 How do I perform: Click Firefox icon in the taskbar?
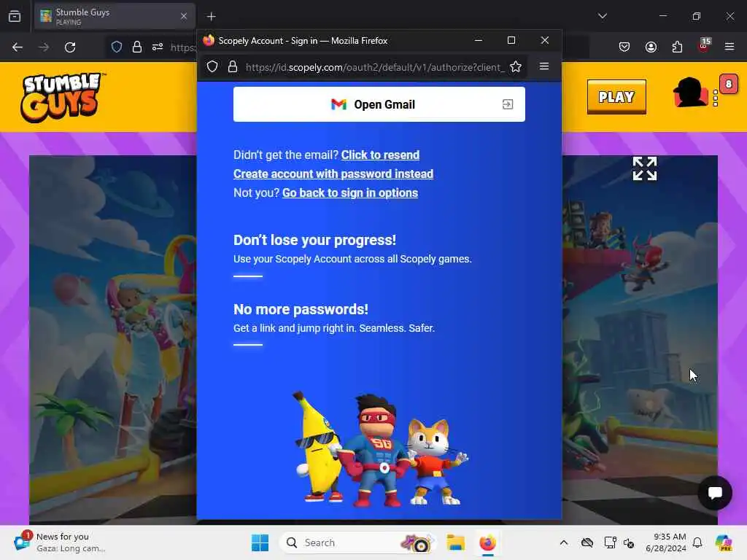pyautogui.click(x=487, y=542)
